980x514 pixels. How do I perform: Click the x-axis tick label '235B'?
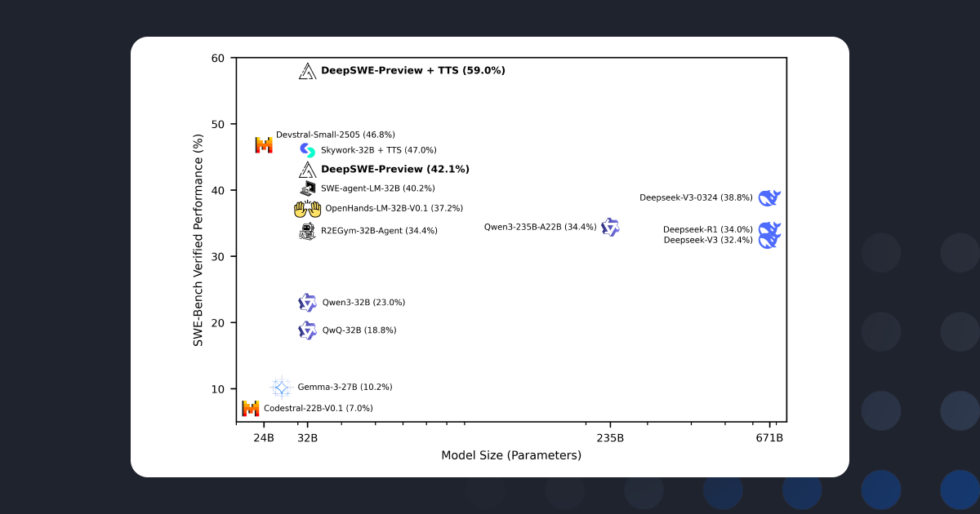tap(610, 437)
